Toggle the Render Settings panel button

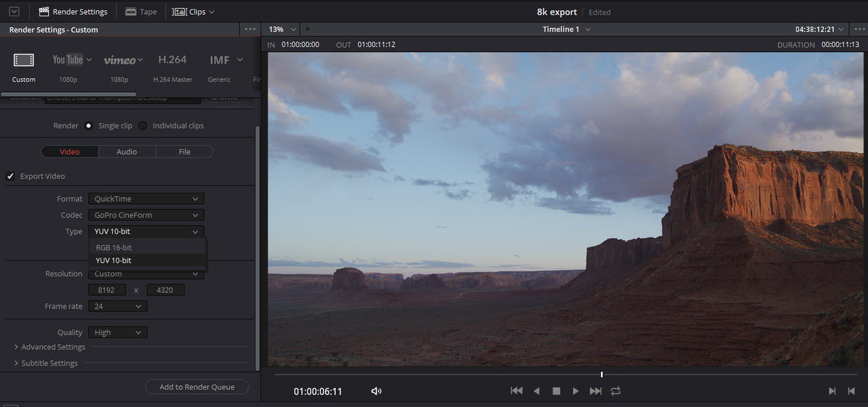click(x=73, y=12)
